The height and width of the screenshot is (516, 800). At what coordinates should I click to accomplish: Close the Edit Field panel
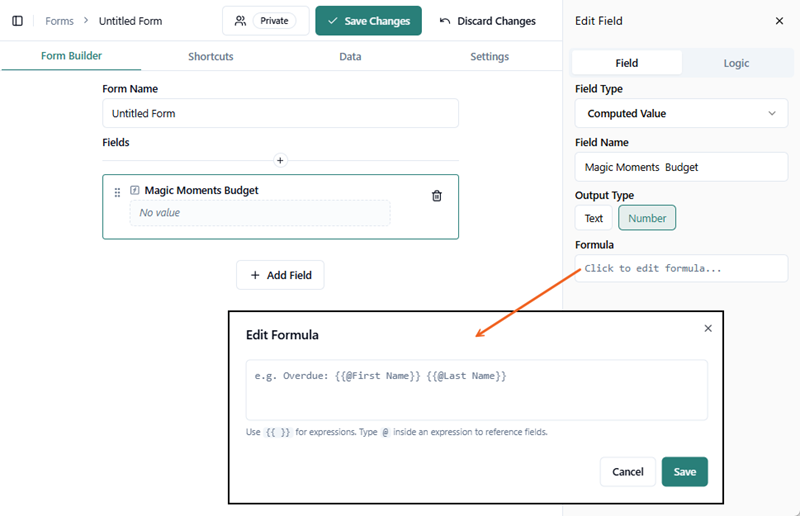coord(779,21)
